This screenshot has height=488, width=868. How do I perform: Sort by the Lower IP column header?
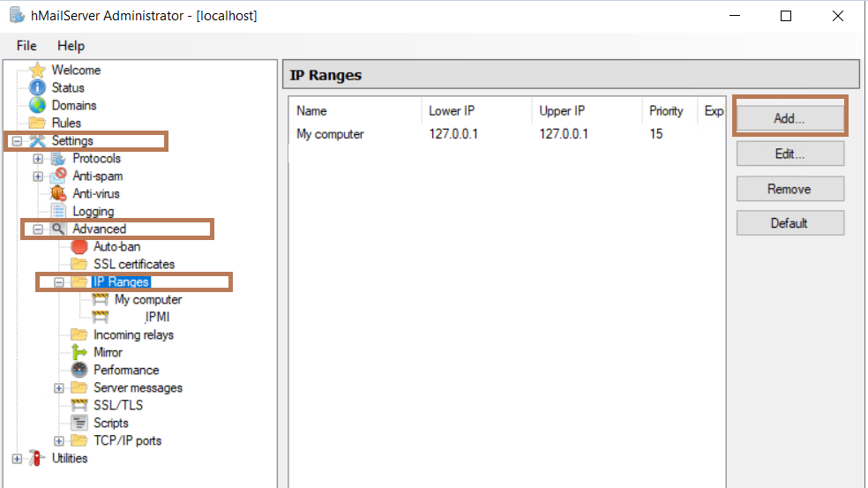click(476, 111)
